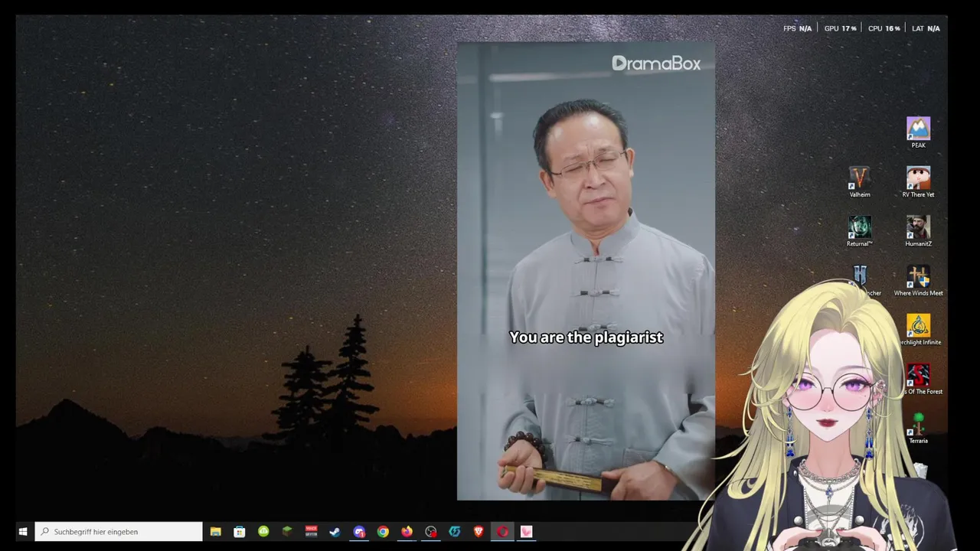980x551 pixels.
Task: Click the 'You are the plagiarist' subtitle
Action: (x=586, y=337)
